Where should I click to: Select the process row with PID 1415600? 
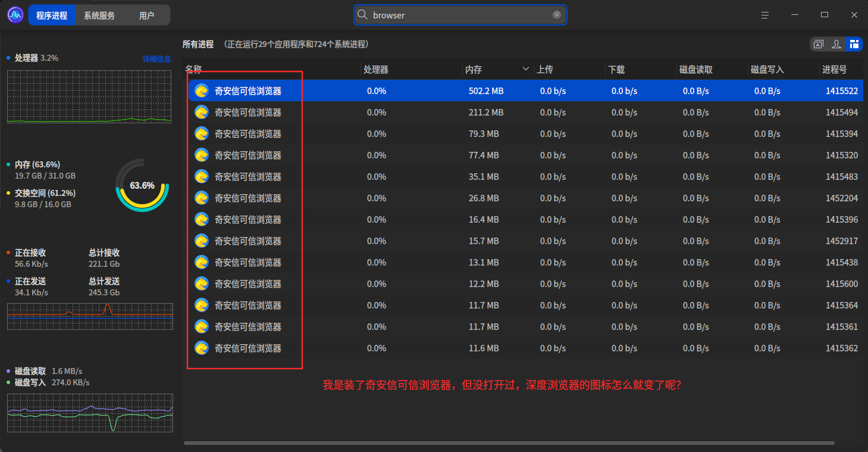pyautogui.click(x=523, y=283)
